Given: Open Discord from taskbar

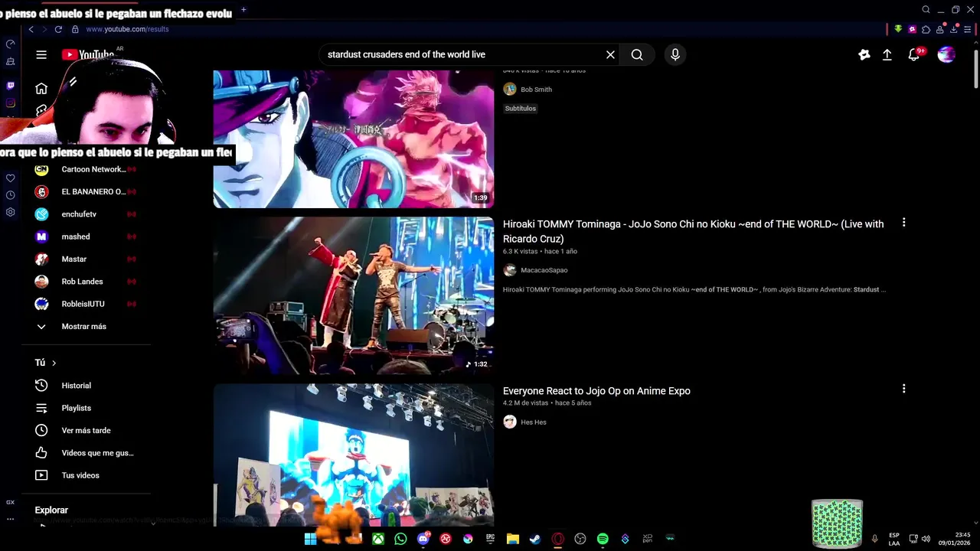Looking at the screenshot, I should point(423,539).
